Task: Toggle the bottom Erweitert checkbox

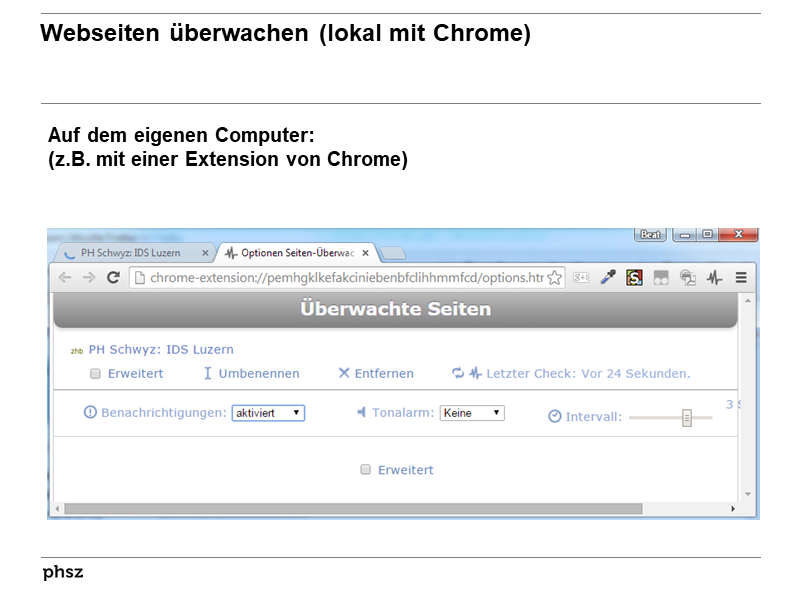Action: [x=365, y=469]
